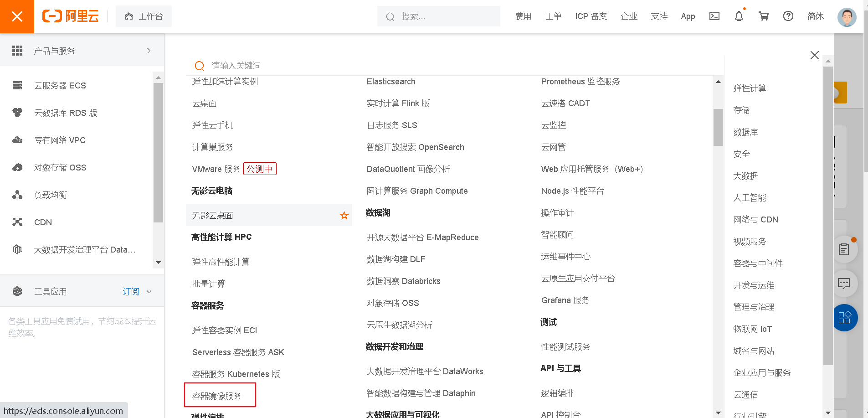Open the chat feedback floating icon
The image size is (868, 418).
point(844,284)
